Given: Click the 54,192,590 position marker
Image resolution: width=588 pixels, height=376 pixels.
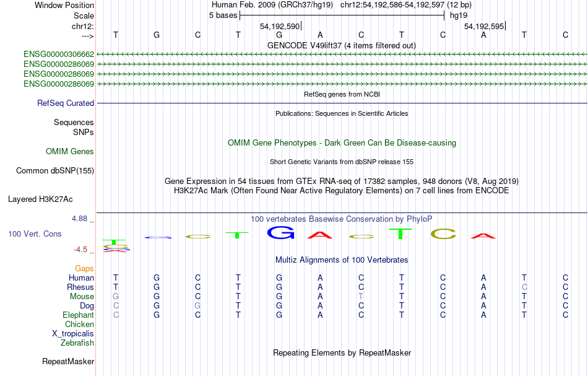Looking at the screenshot, I should tap(280, 26).
